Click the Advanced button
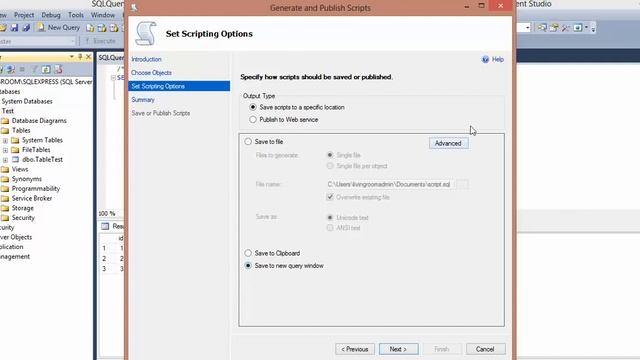Image resolution: width=640 pixels, height=360 pixels. click(448, 143)
